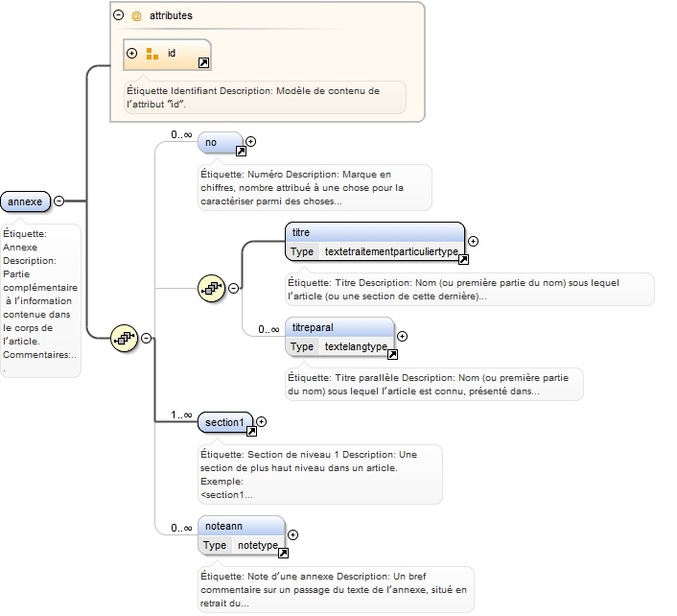677x616 pixels.
Task: Click the main annexe sequence compositor icon
Action: (125, 339)
